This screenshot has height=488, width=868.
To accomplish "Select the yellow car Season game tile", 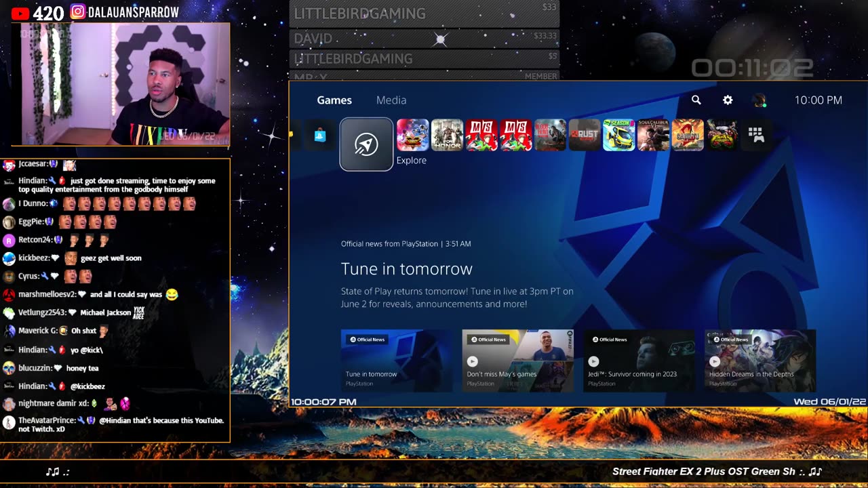I will [619, 135].
